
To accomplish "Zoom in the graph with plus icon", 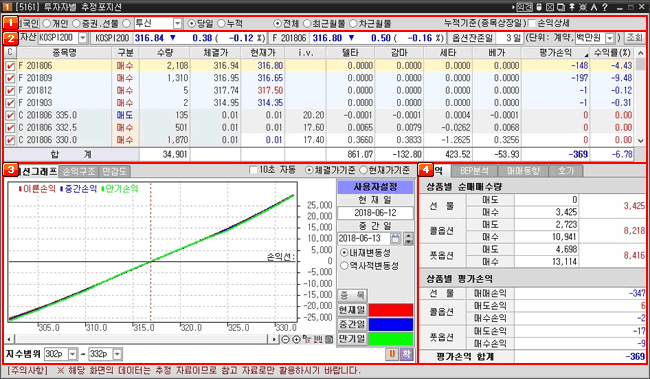I will click(296, 339).
